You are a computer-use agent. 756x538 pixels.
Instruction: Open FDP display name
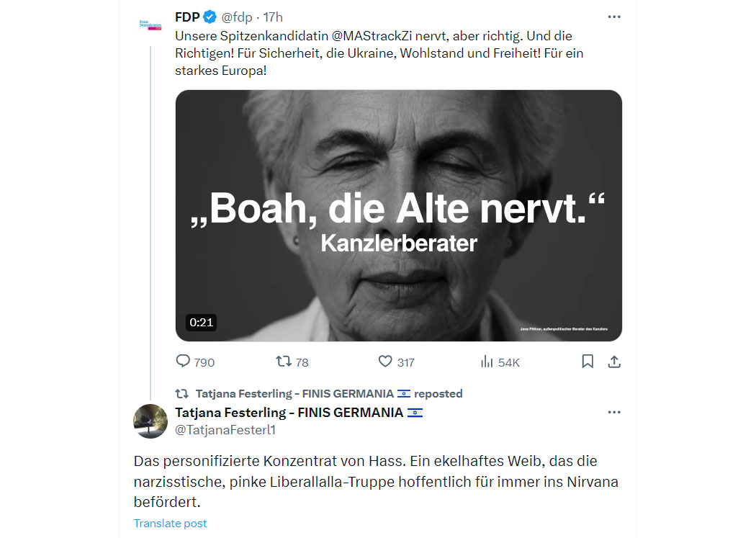187,17
